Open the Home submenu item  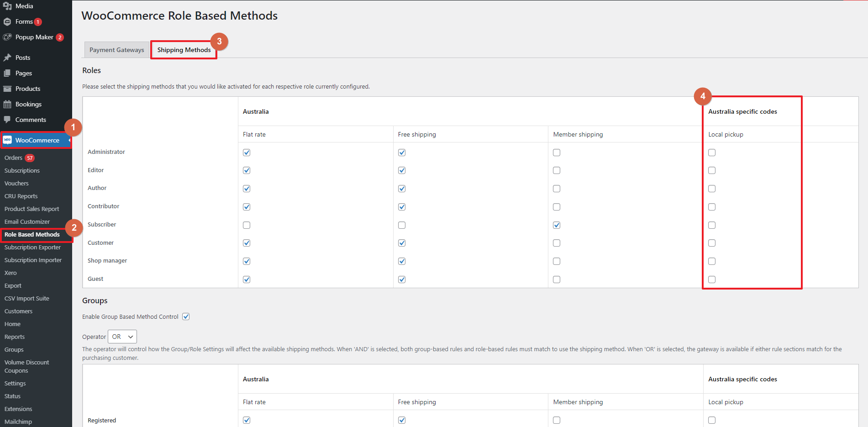[12, 324]
